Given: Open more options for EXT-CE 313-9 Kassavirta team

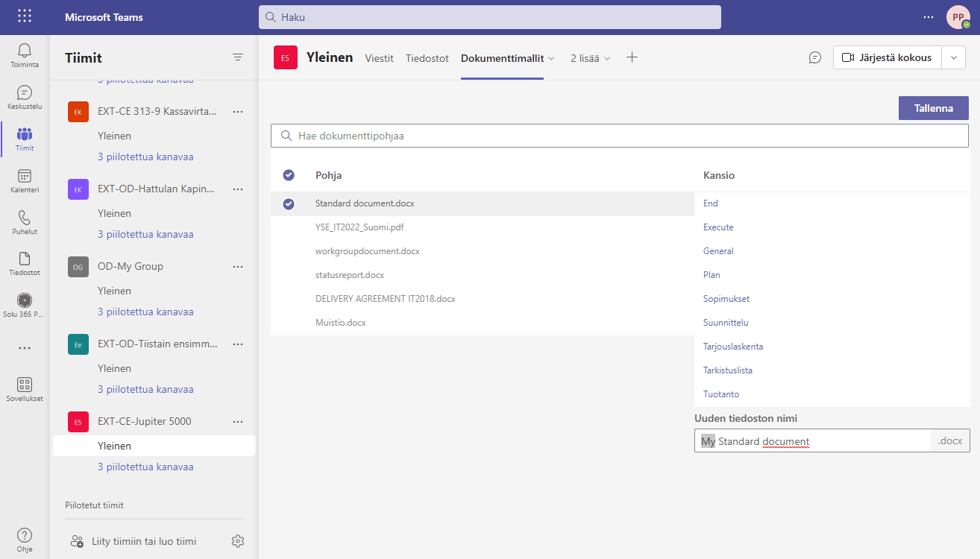Looking at the screenshot, I should point(238,111).
